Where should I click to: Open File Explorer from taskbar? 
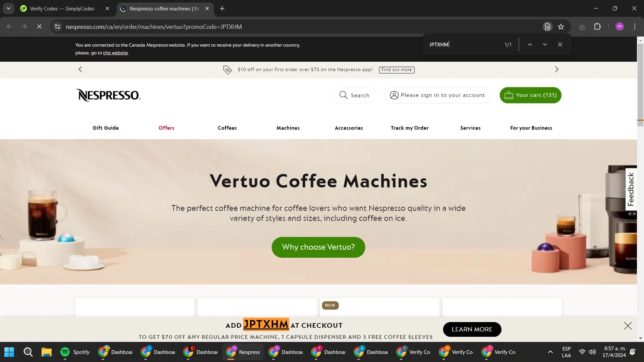pos(46,352)
